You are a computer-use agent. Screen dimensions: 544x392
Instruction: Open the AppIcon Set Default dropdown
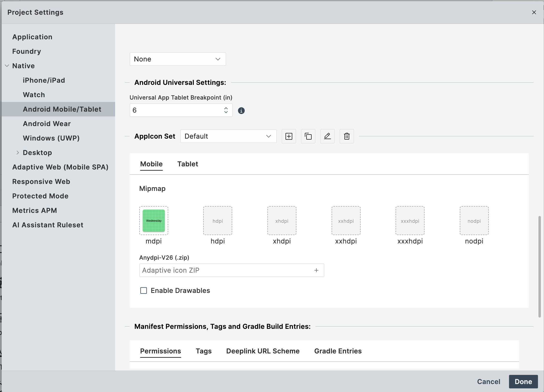click(228, 136)
